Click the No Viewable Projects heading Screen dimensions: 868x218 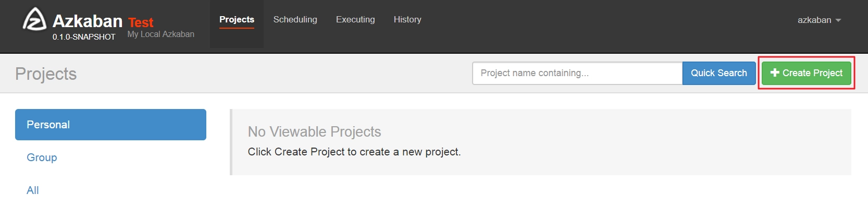point(314,131)
